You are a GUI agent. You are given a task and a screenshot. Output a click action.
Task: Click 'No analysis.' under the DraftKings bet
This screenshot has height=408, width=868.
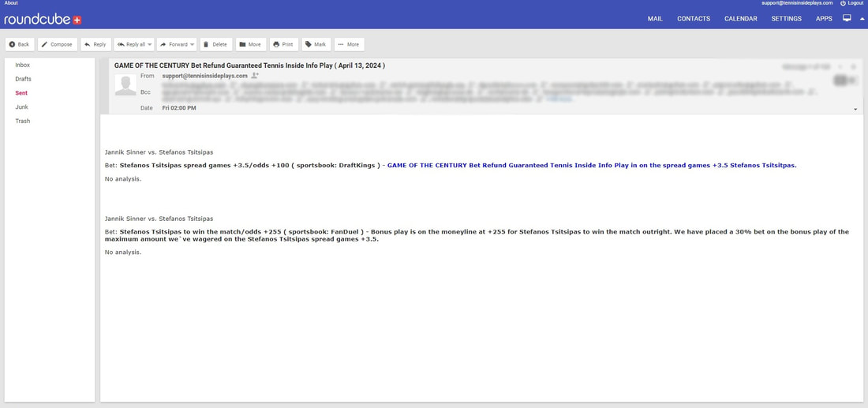123,179
